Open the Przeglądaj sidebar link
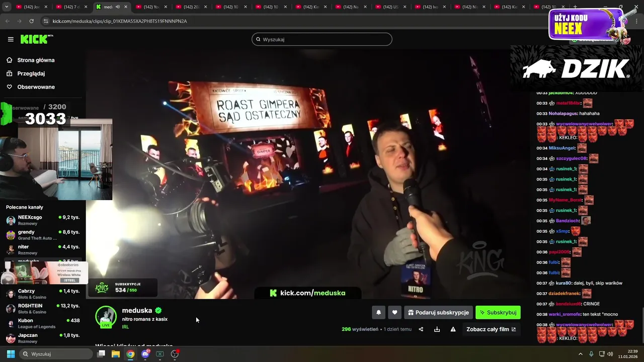This screenshot has width=644, height=362. click(x=31, y=73)
